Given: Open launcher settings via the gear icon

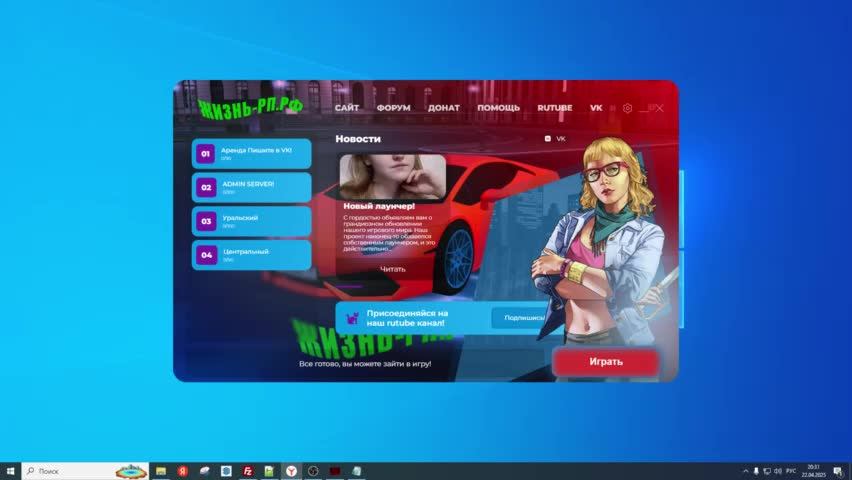Looking at the screenshot, I should coord(627,108).
